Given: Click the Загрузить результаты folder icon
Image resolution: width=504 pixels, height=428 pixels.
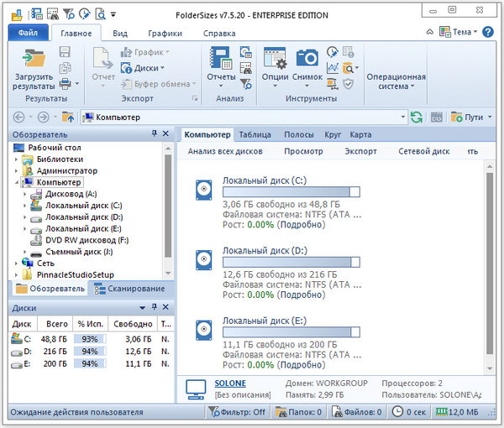Looking at the screenshot, I should (x=34, y=60).
